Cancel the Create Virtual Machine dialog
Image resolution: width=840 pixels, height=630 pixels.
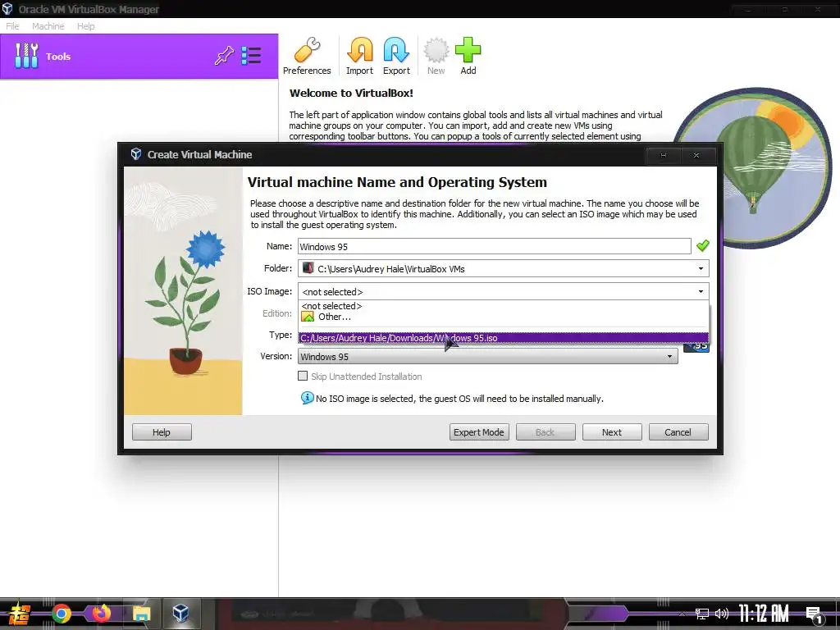[678, 431]
